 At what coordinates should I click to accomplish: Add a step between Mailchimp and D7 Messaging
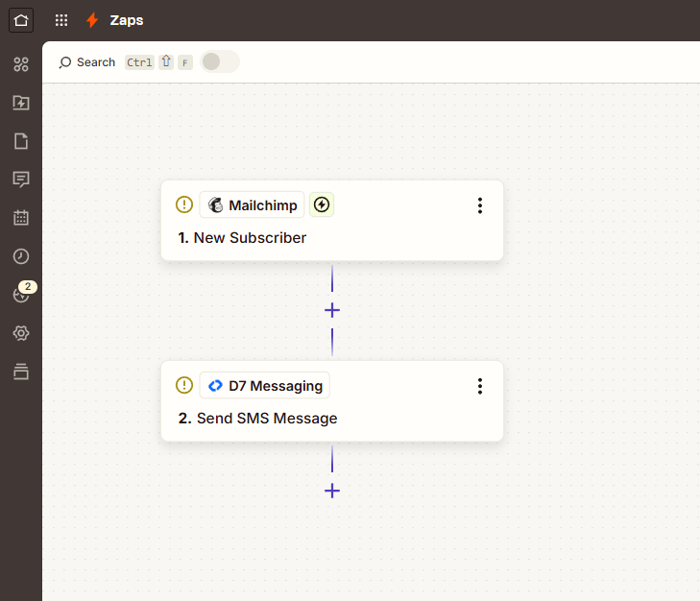coord(332,310)
